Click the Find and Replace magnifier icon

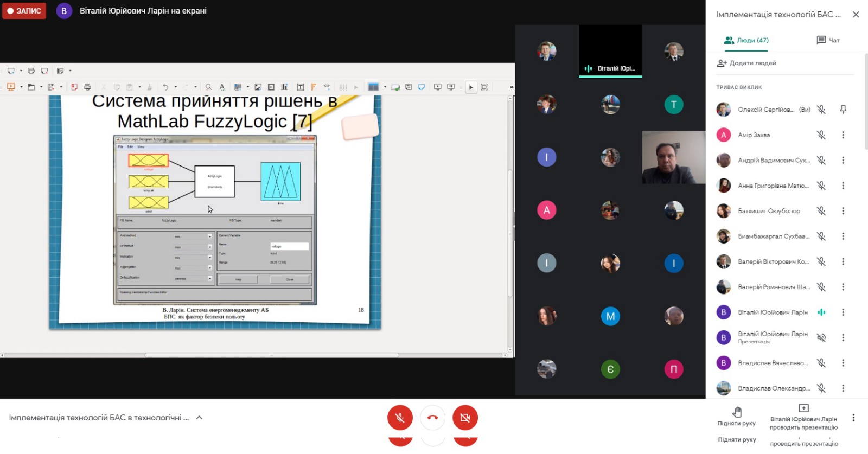coord(208,87)
